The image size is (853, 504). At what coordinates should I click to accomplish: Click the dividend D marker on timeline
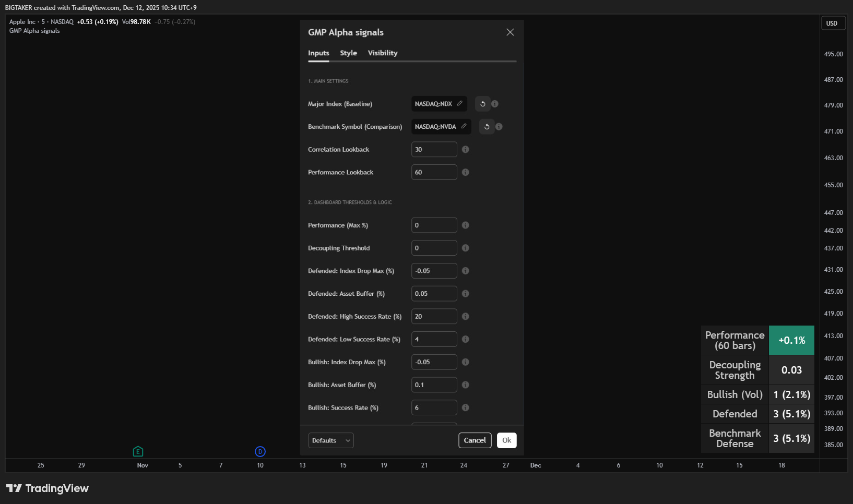click(260, 451)
